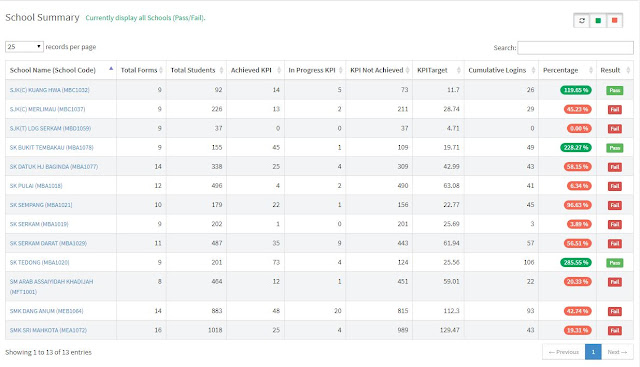Click KPITarget value 112.3
This screenshot has width=640, height=367.
coord(451,311)
